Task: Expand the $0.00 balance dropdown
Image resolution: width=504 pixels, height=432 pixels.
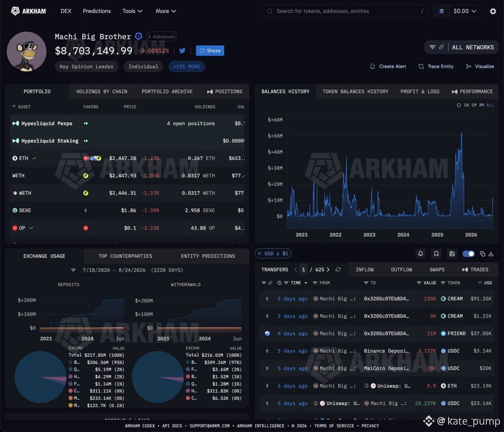Action: click(465, 11)
